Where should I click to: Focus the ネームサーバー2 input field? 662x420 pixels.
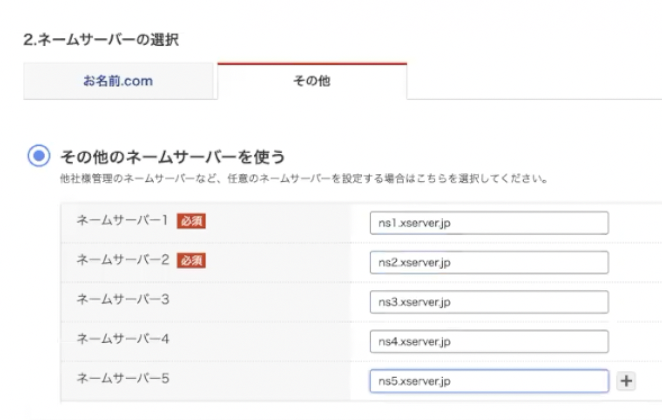[489, 263]
